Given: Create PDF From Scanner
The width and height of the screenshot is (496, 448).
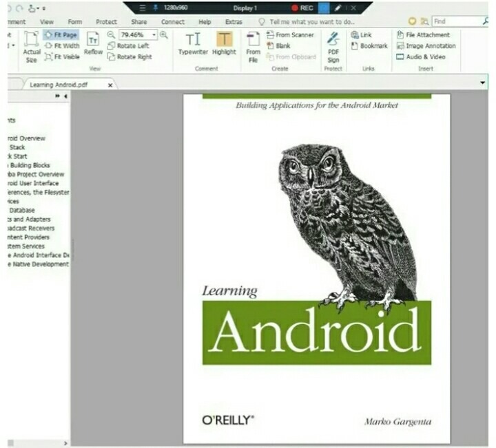Looking at the screenshot, I should tap(290, 35).
